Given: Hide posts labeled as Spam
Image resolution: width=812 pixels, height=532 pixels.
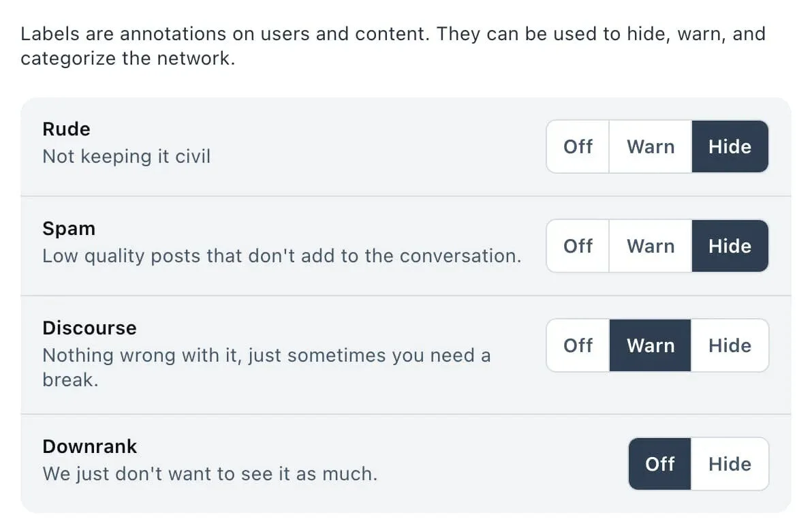Looking at the screenshot, I should (x=730, y=246).
